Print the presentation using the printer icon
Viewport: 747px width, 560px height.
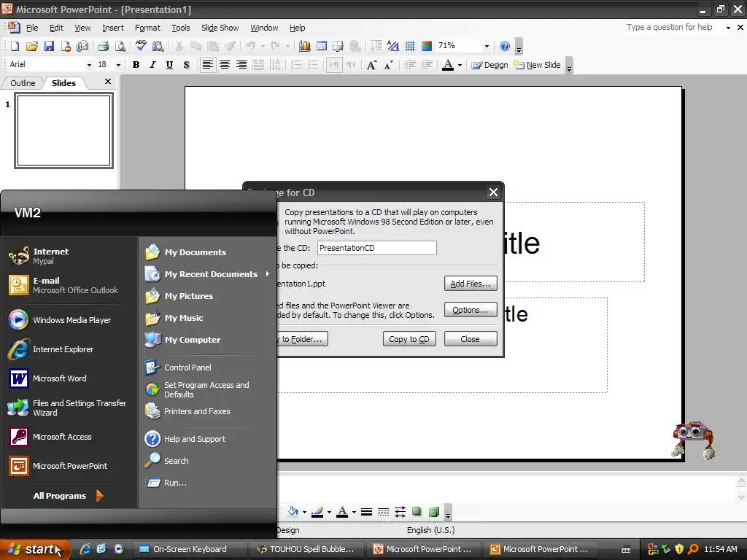[103, 46]
